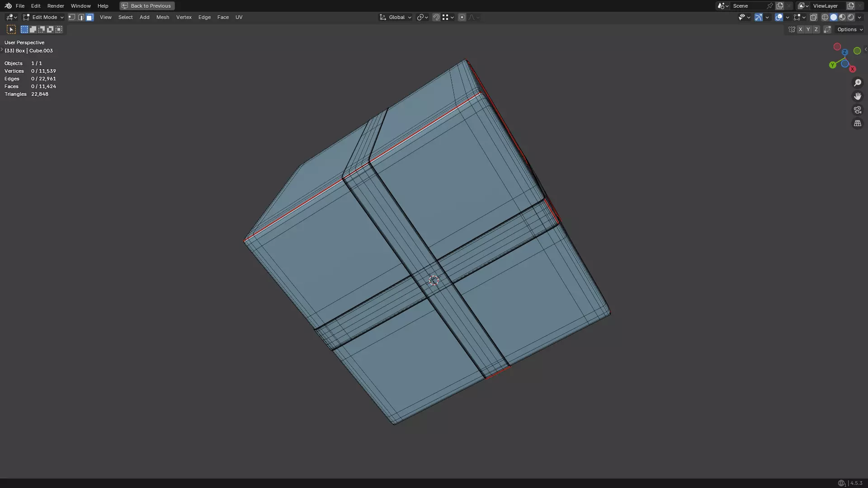Image resolution: width=868 pixels, height=488 pixels.
Task: Switch to edge select mode
Action: click(81, 17)
